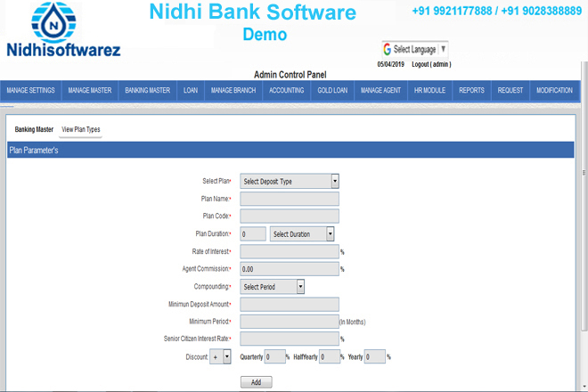
Task: Open the Manage Agent menu
Action: [380, 90]
